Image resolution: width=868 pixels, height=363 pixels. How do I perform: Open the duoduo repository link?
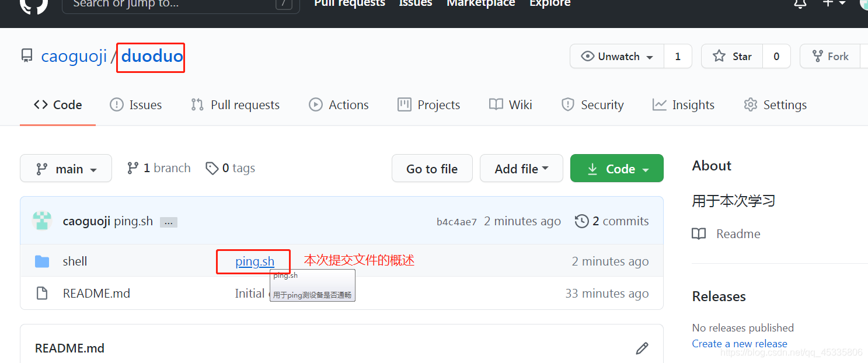[x=152, y=57]
